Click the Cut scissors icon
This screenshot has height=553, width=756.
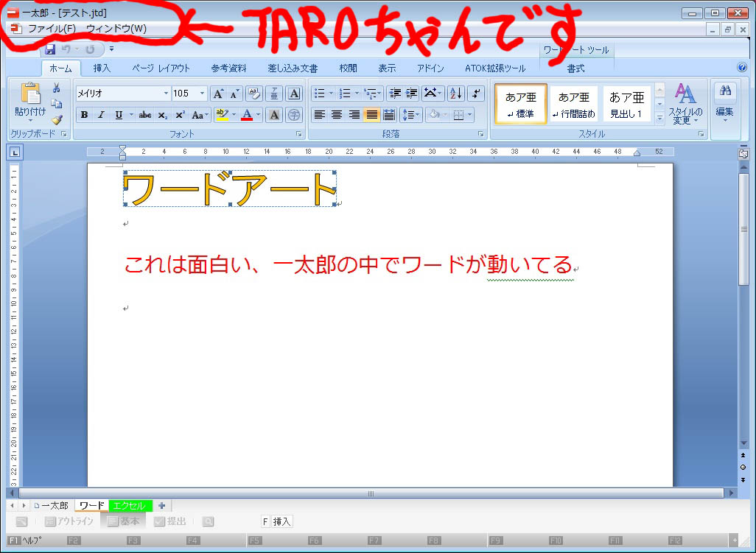coord(57,88)
